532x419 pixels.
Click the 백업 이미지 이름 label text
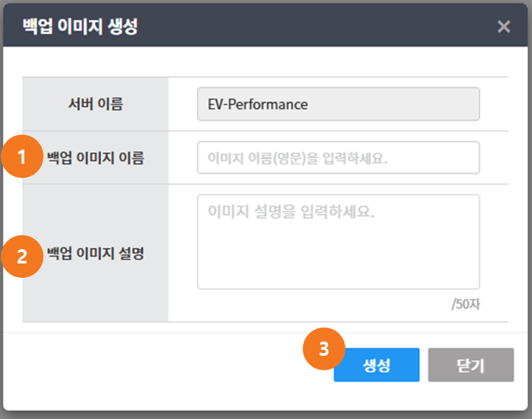(95, 158)
